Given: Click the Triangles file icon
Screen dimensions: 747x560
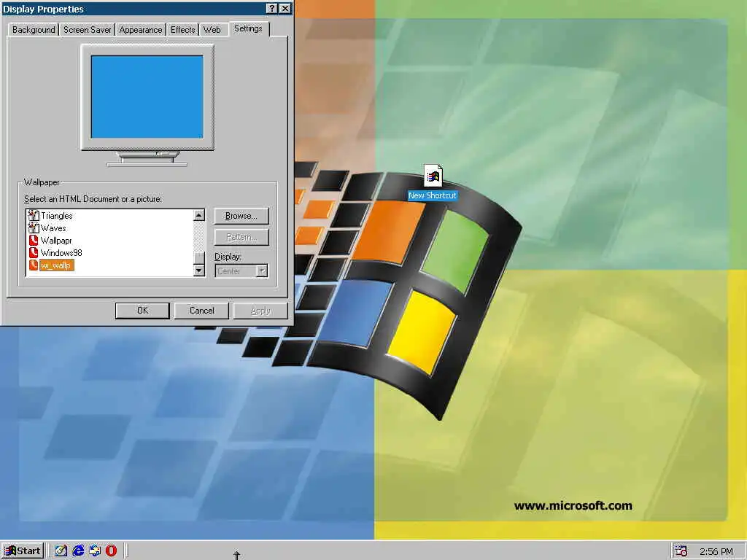Looking at the screenshot, I should [x=34, y=216].
